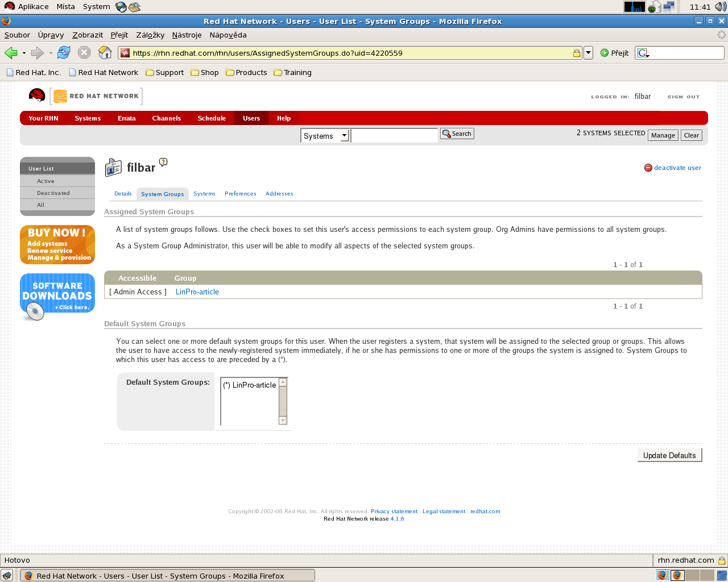Click the URL address field
Viewport: 728px width, 582px height.
(x=351, y=53)
